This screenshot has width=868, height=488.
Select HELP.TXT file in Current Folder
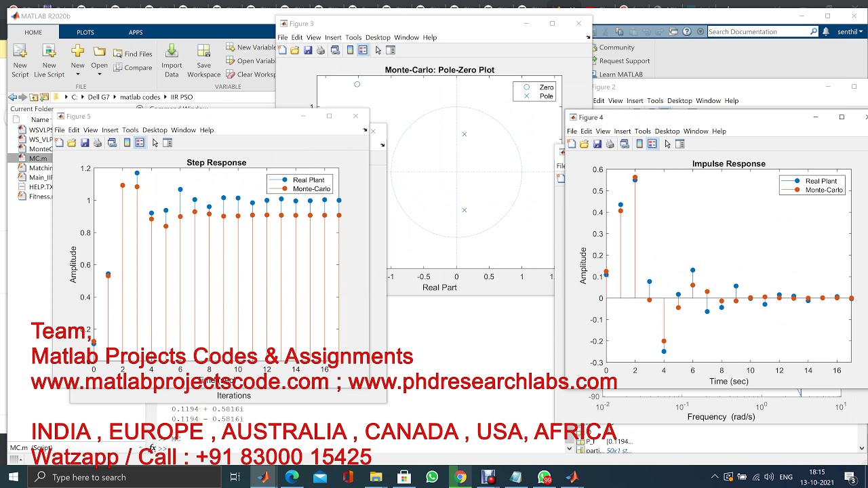tap(35, 187)
